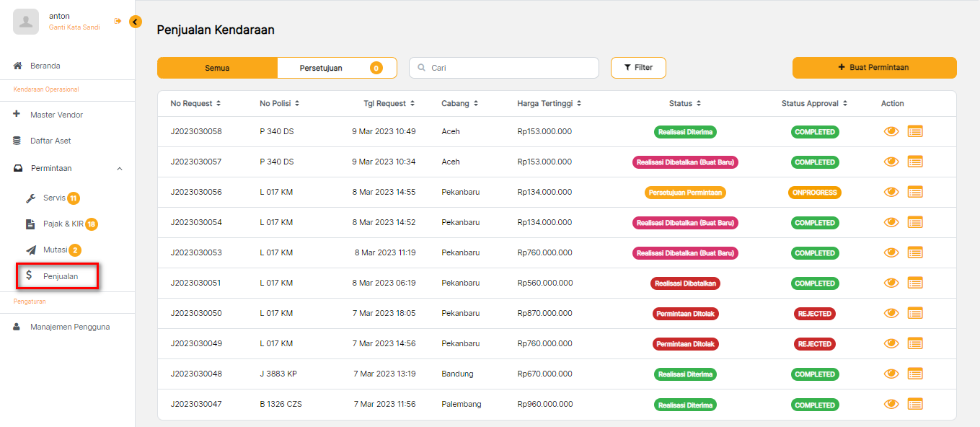Select the Semua tab

click(x=217, y=68)
